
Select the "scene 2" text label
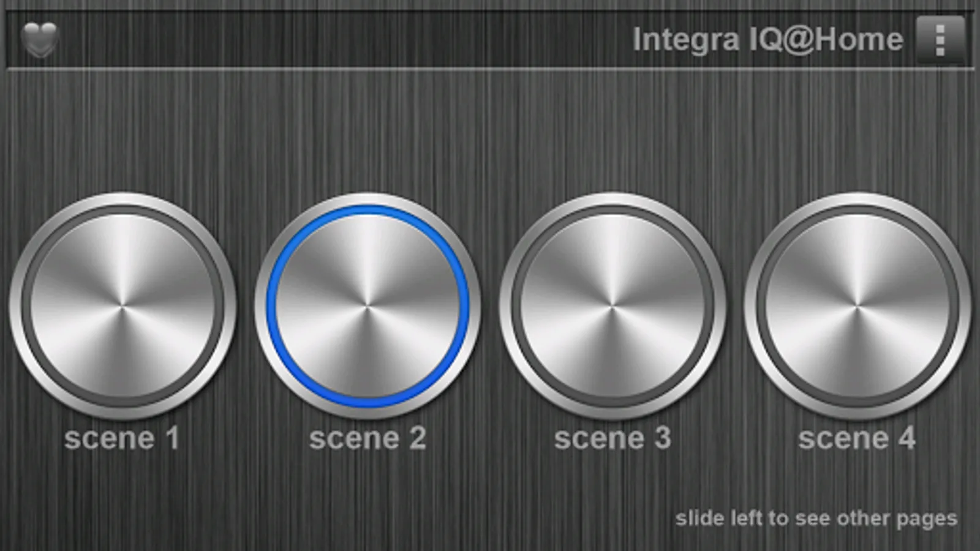coord(367,438)
